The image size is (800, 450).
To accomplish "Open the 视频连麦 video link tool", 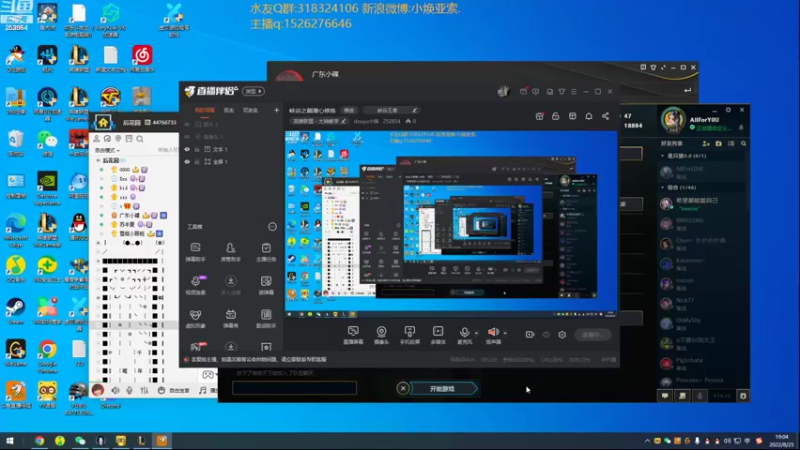I will point(195,285).
